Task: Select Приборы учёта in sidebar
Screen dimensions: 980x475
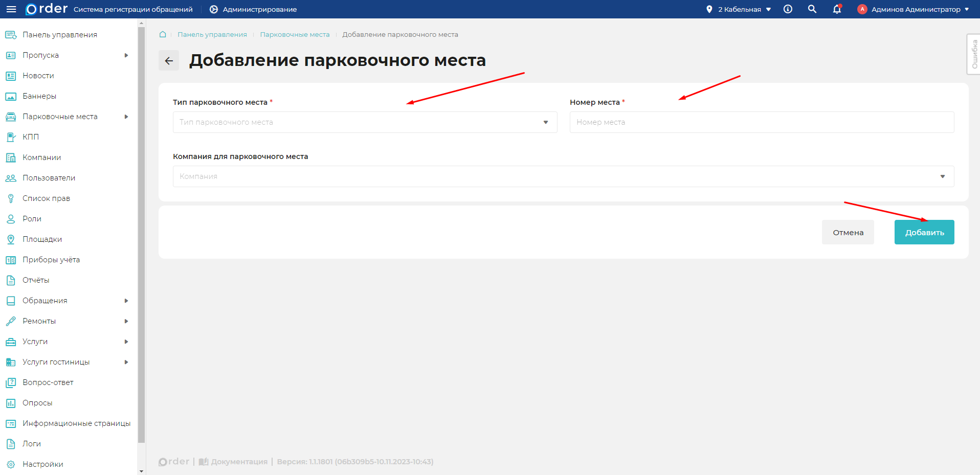Action: tap(51, 259)
